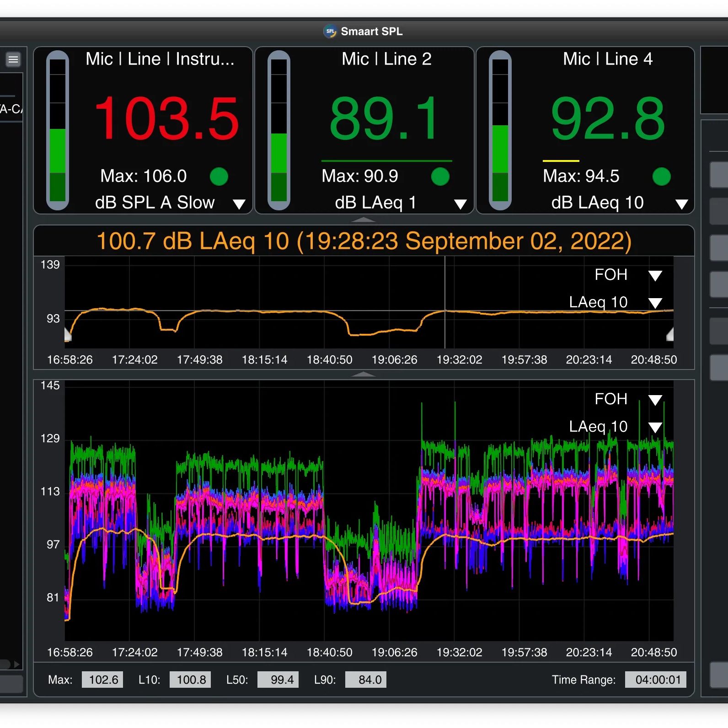Open LAeq 10 dropdown in the lower graph
This screenshot has width=728, height=728.
tap(655, 427)
